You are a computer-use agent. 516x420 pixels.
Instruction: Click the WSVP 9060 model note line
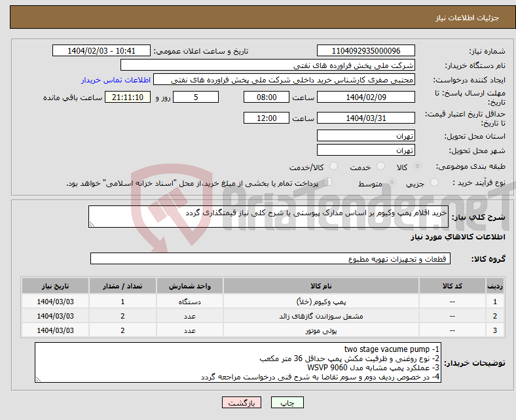[x=373, y=368]
